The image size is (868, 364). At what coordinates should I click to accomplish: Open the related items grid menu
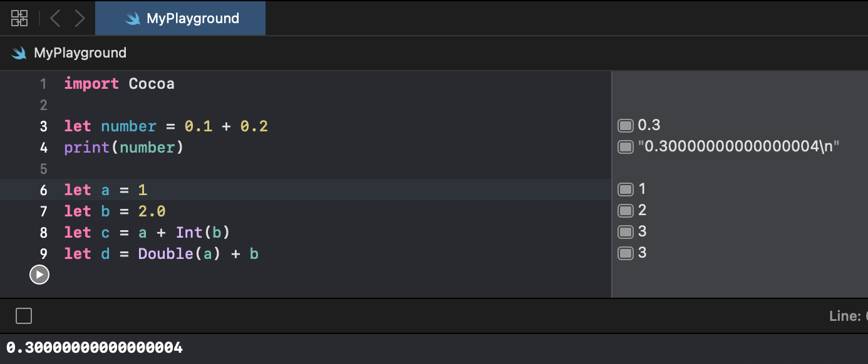coord(19,18)
